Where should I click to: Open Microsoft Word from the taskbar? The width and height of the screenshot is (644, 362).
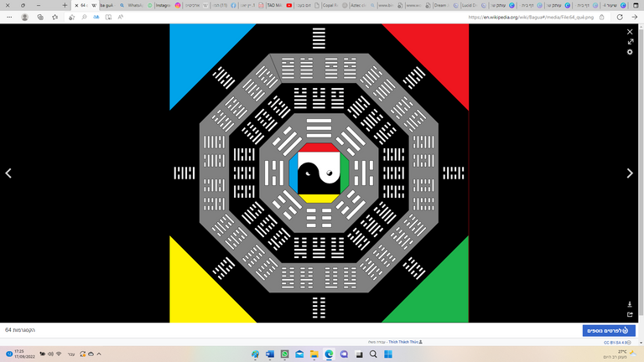(270, 354)
